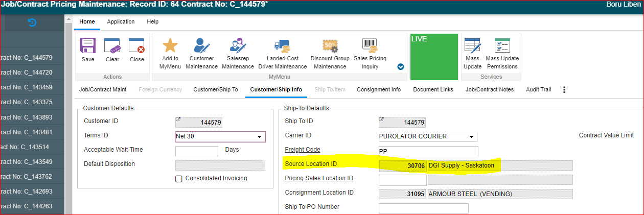Click the refresh history icon in sidebar
The height and width of the screenshot is (215, 644).
tap(32, 22)
